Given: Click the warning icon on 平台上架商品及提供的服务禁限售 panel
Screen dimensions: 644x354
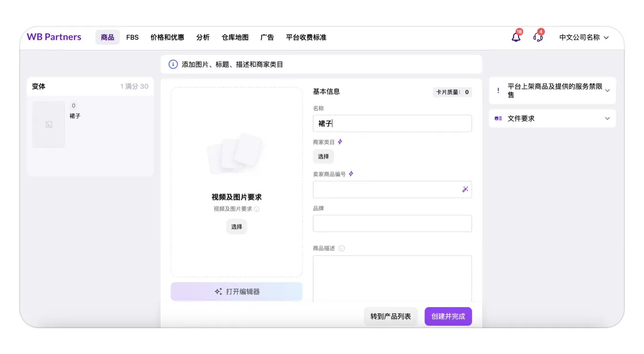Looking at the screenshot, I should click(x=497, y=90).
